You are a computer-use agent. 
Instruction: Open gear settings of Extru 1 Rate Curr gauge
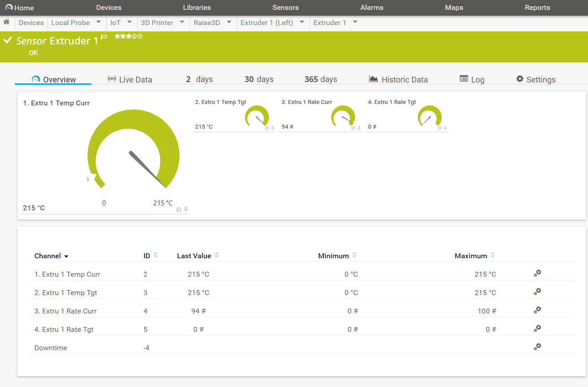pos(353,128)
